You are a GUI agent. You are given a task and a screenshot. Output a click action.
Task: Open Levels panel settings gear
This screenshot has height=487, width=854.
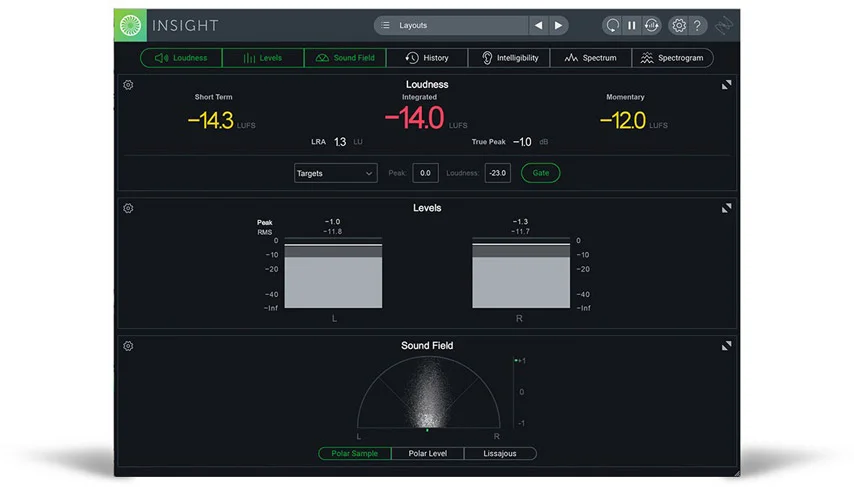[x=128, y=208]
